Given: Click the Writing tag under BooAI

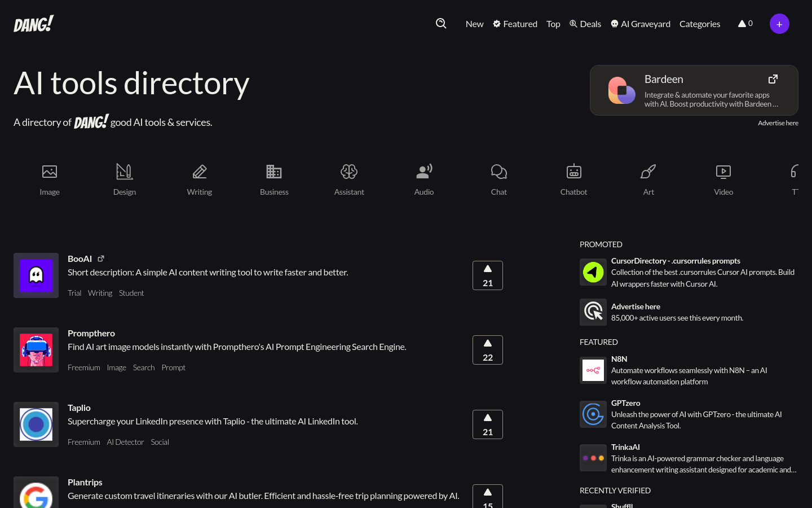Looking at the screenshot, I should click(x=100, y=293).
